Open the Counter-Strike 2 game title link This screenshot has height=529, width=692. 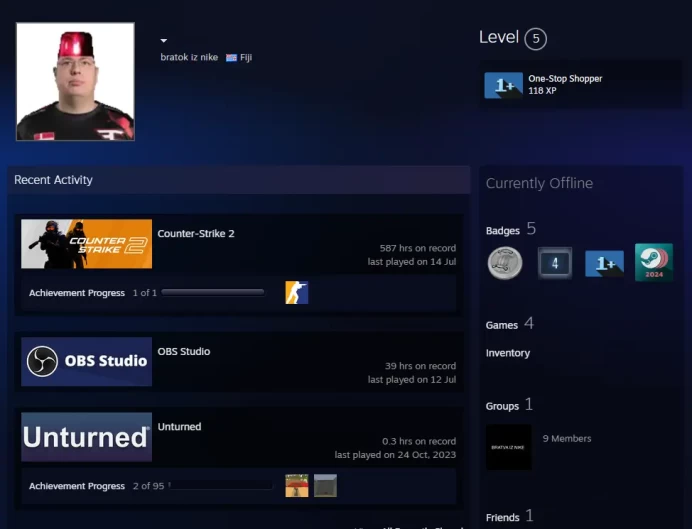tap(196, 233)
